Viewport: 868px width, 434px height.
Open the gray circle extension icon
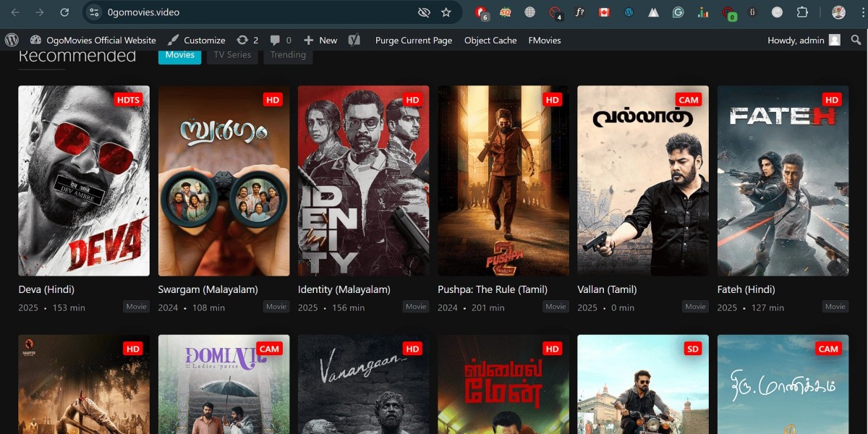pyautogui.click(x=777, y=12)
